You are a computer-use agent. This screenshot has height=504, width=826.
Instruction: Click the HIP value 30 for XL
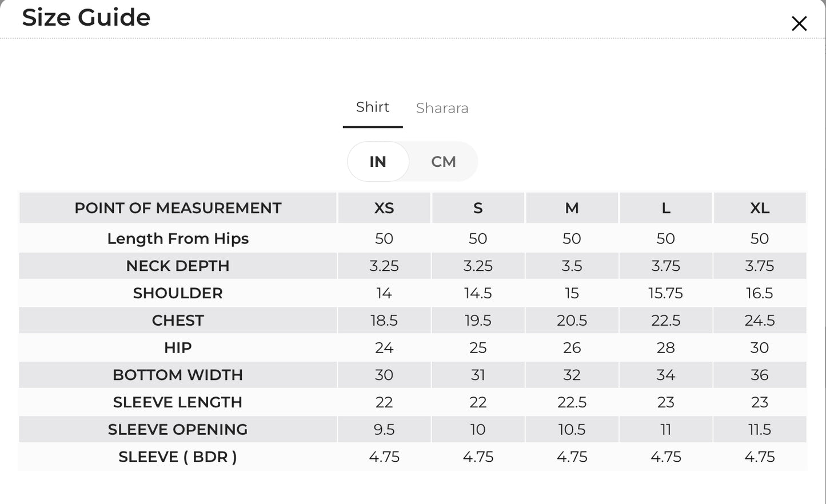pyautogui.click(x=760, y=348)
